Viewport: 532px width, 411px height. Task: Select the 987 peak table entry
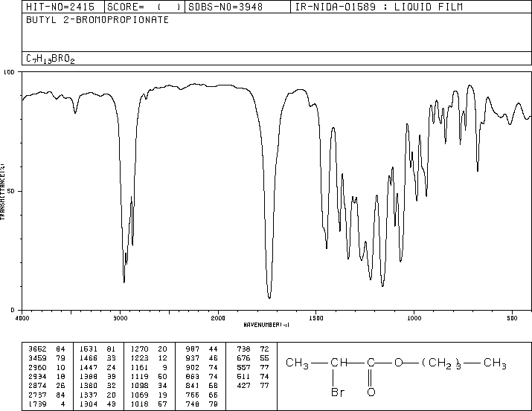[202, 349]
